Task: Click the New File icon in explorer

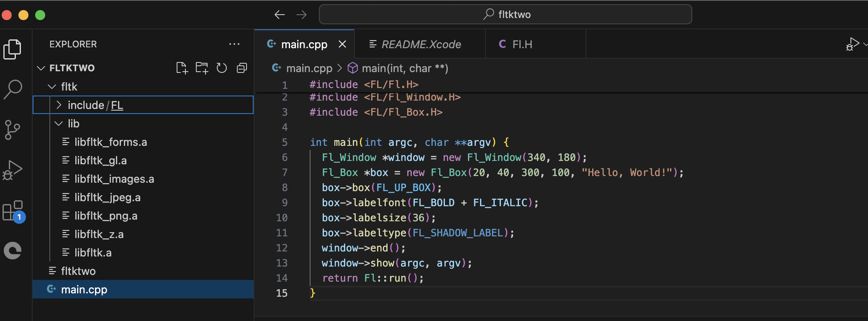Action: (x=182, y=68)
